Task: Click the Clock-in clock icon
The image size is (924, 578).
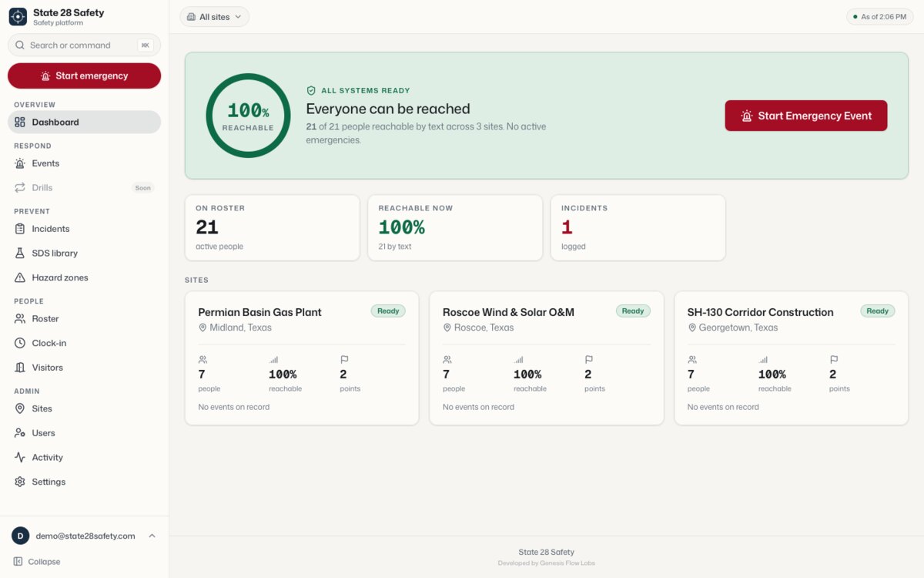Action: pos(20,343)
